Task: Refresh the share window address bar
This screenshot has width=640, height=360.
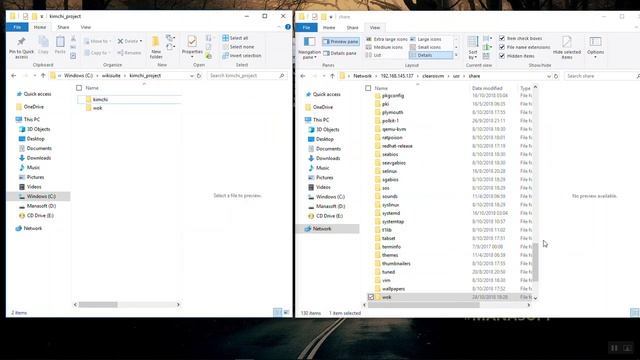Action: click(x=556, y=76)
